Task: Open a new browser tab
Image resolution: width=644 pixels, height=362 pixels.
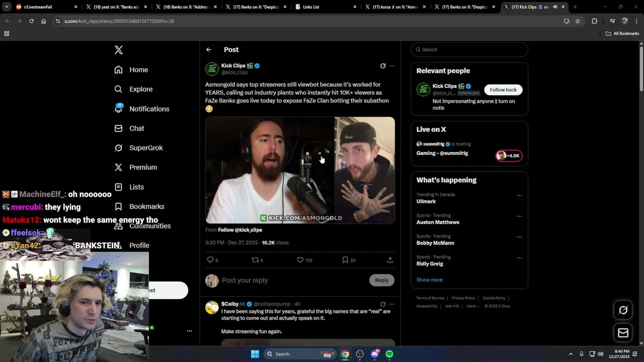Action: (575, 7)
